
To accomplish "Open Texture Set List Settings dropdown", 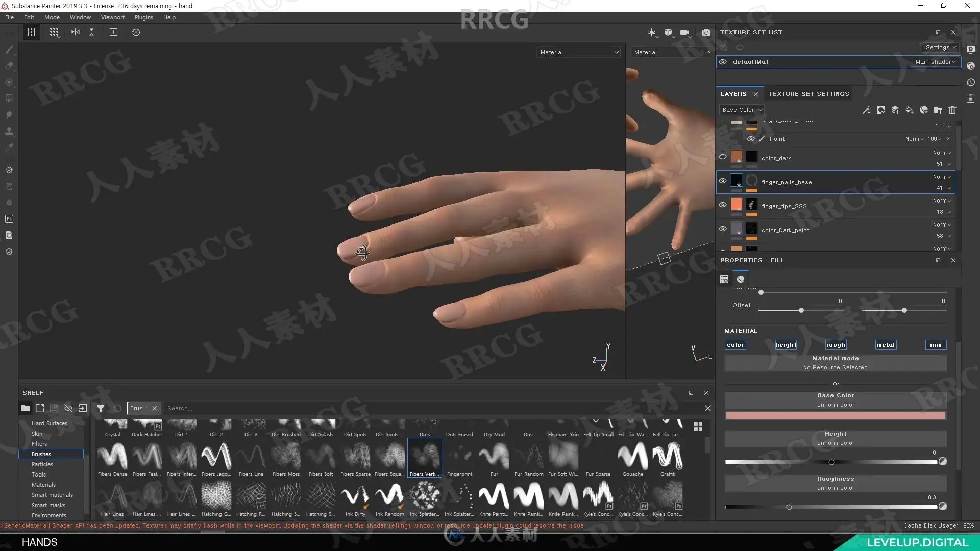I will (x=941, y=47).
